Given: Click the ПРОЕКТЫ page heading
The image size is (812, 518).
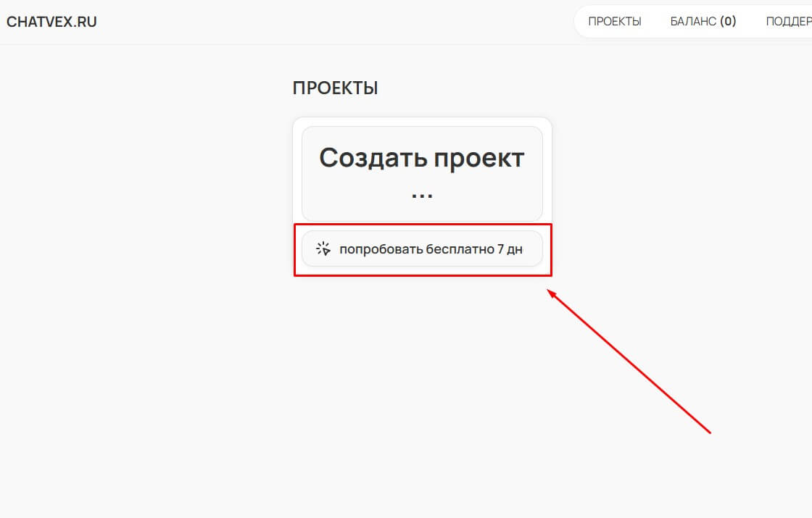Looking at the screenshot, I should [335, 88].
